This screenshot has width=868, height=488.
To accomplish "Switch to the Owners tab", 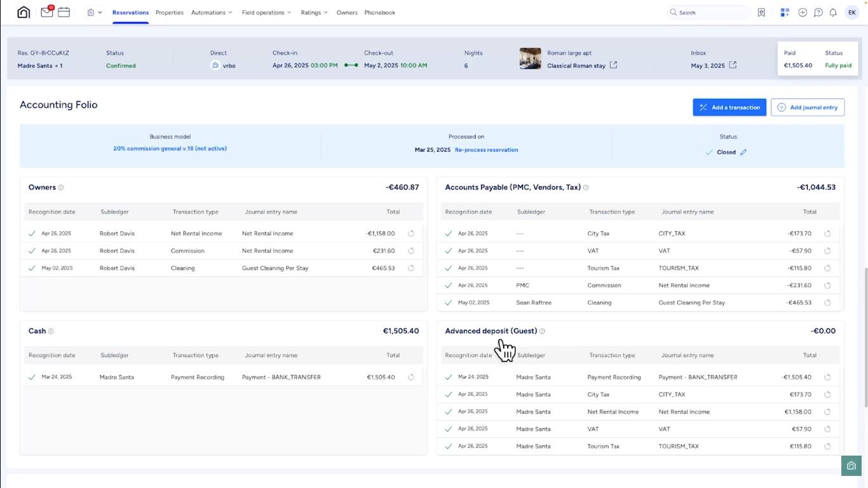I will point(347,13).
